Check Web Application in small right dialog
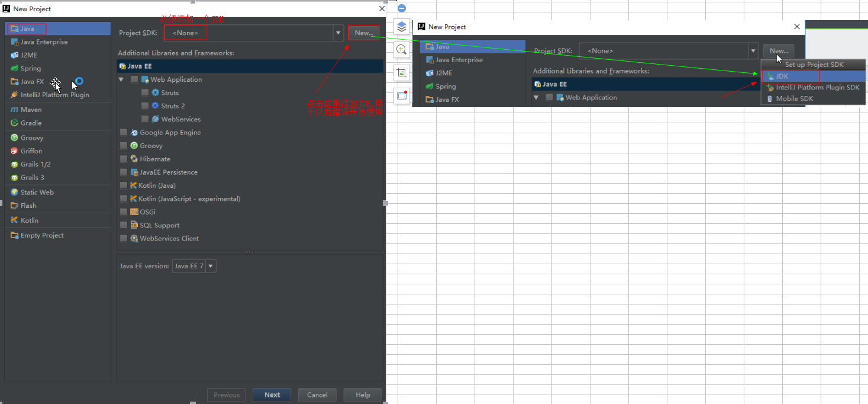 [x=550, y=98]
